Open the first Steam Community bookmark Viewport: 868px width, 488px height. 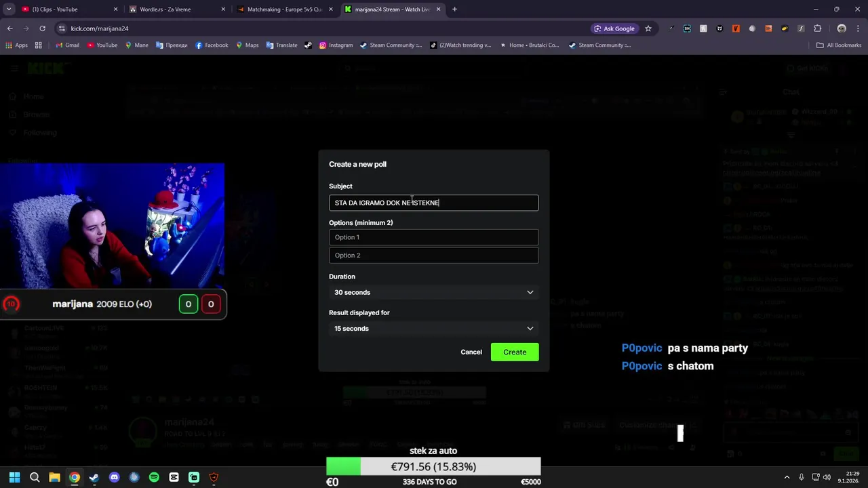click(391, 45)
